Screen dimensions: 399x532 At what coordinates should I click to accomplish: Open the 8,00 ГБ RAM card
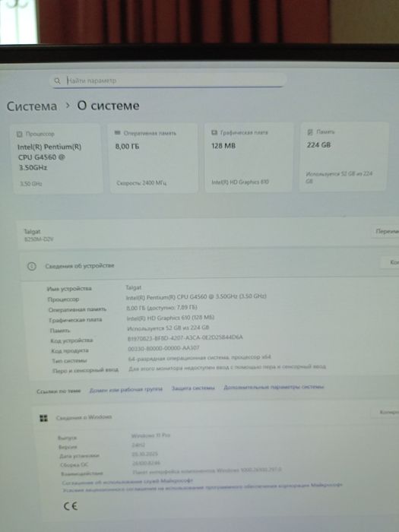click(153, 158)
